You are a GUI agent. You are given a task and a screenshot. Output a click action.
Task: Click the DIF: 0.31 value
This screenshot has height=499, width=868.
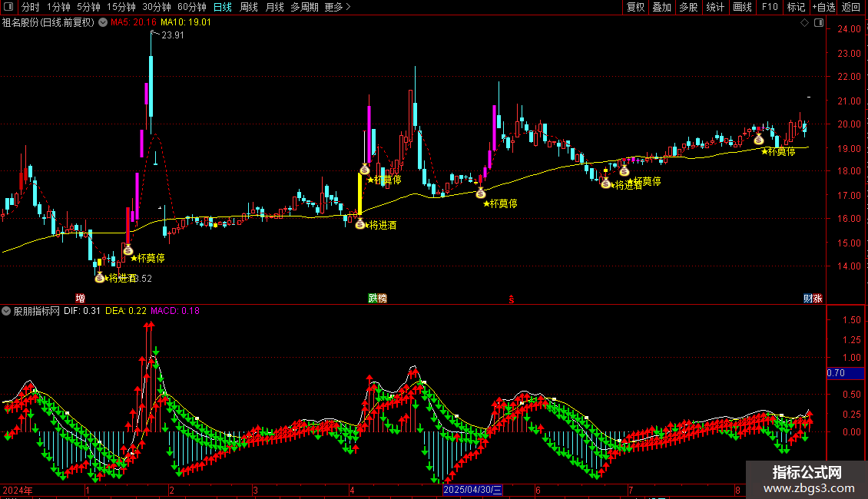(82, 311)
